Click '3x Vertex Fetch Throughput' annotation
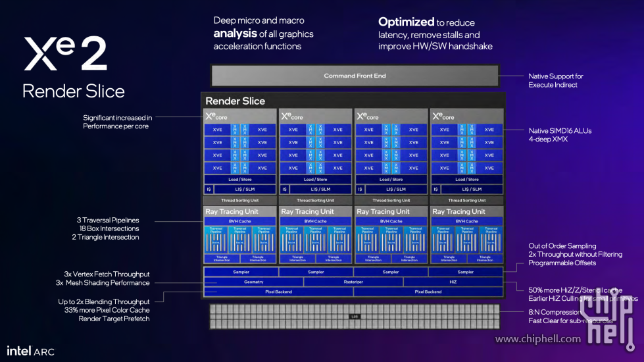This screenshot has width=644, height=362. (107, 274)
